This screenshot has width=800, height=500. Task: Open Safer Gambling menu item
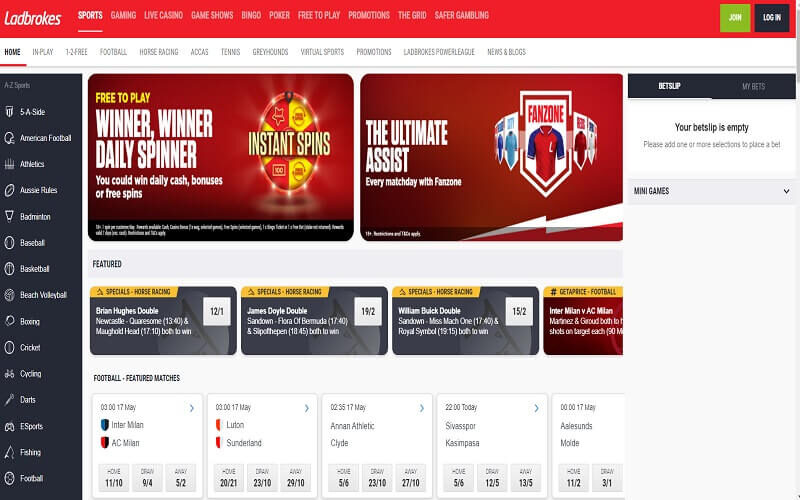point(462,15)
